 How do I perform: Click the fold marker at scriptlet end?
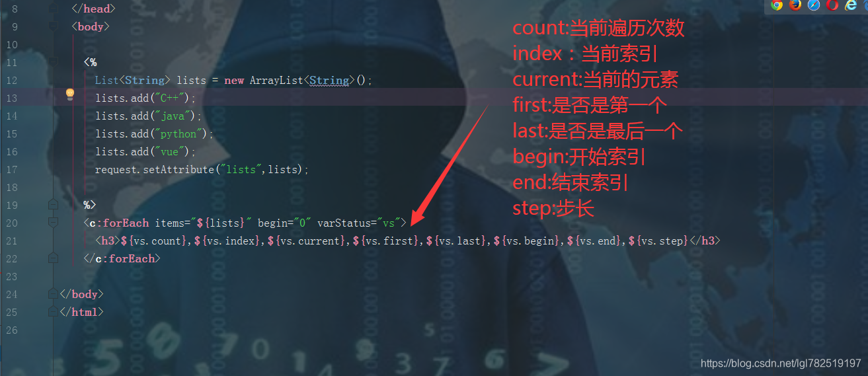coord(54,205)
